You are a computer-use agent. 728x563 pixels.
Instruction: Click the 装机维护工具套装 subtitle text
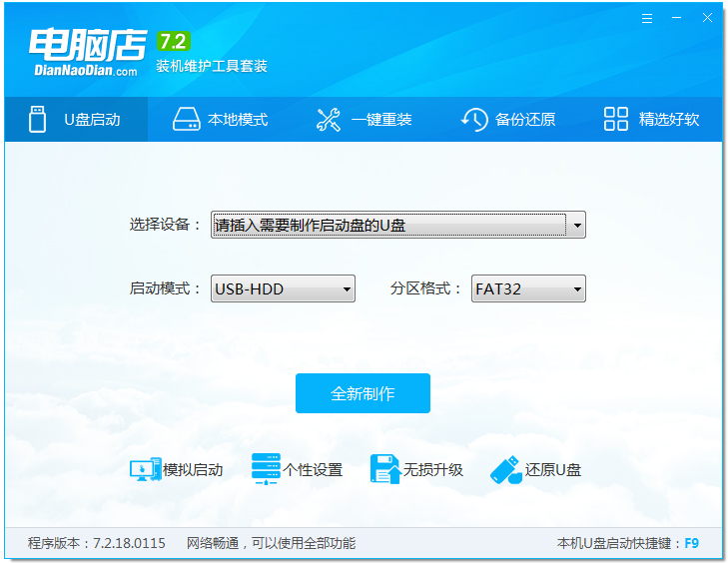coord(212,66)
